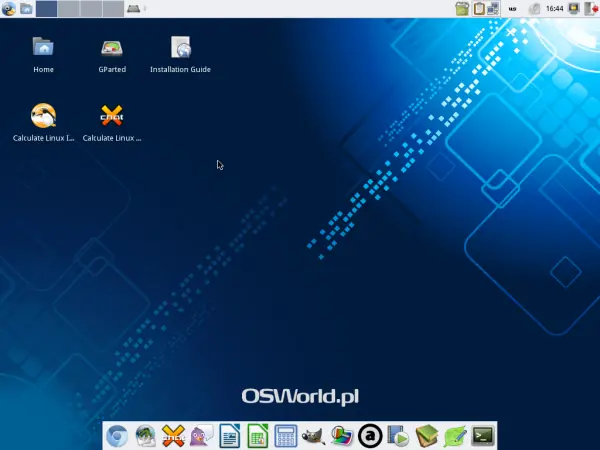
Task: Open the mail client in the dock
Action: [145, 436]
